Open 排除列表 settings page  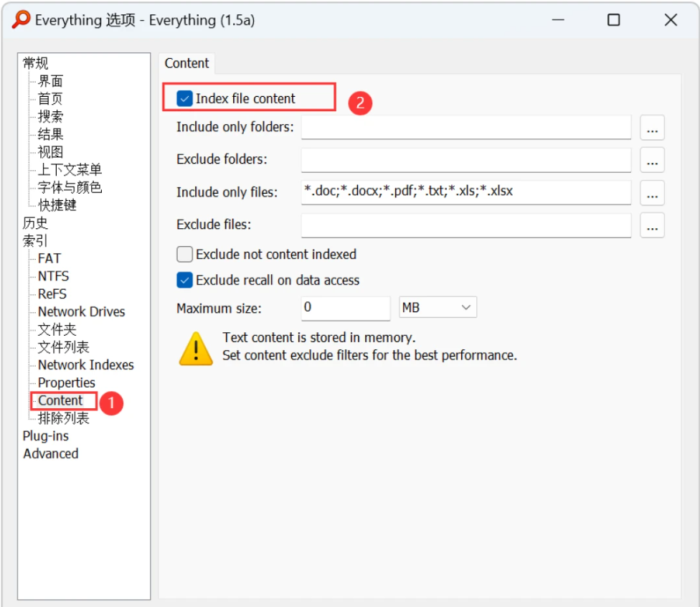pyautogui.click(x=63, y=418)
